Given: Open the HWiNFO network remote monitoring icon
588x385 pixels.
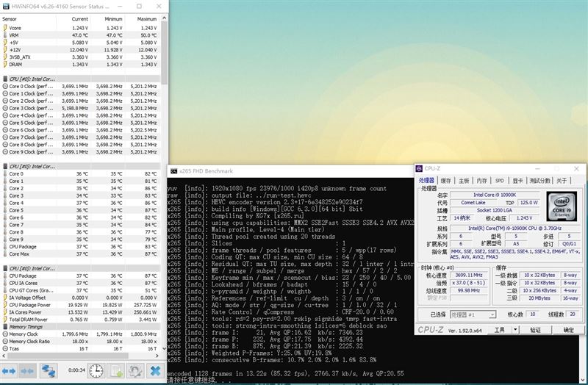Looking at the screenshot, I should pos(49,371).
